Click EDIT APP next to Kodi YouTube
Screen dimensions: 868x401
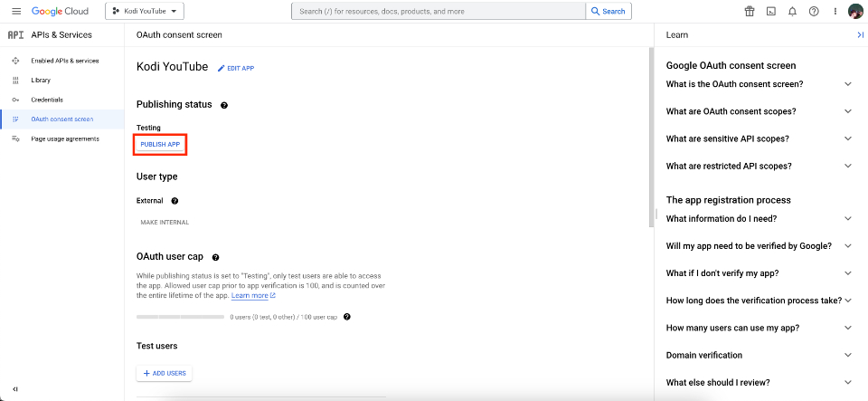coord(236,68)
